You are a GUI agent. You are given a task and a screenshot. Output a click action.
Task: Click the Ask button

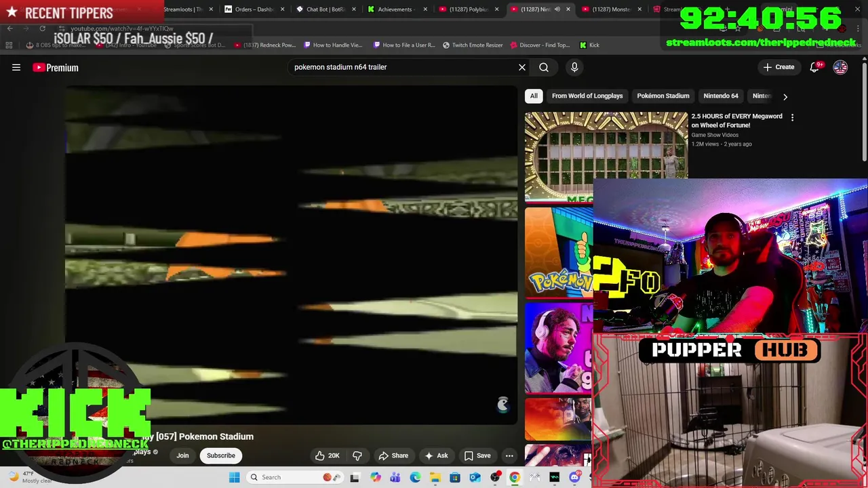436,455
